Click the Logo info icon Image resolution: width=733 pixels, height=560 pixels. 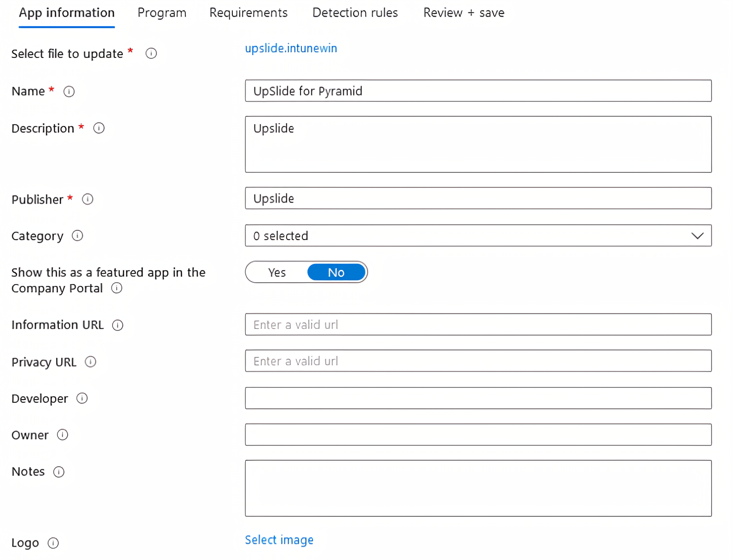click(53, 543)
